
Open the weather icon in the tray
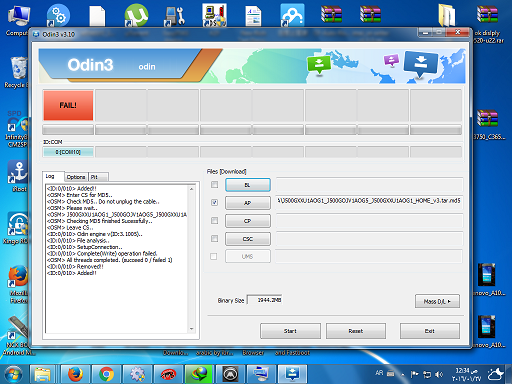496,374
